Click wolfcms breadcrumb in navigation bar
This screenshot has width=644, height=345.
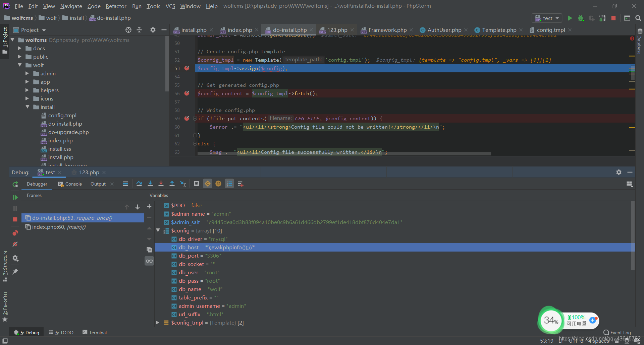19,18
